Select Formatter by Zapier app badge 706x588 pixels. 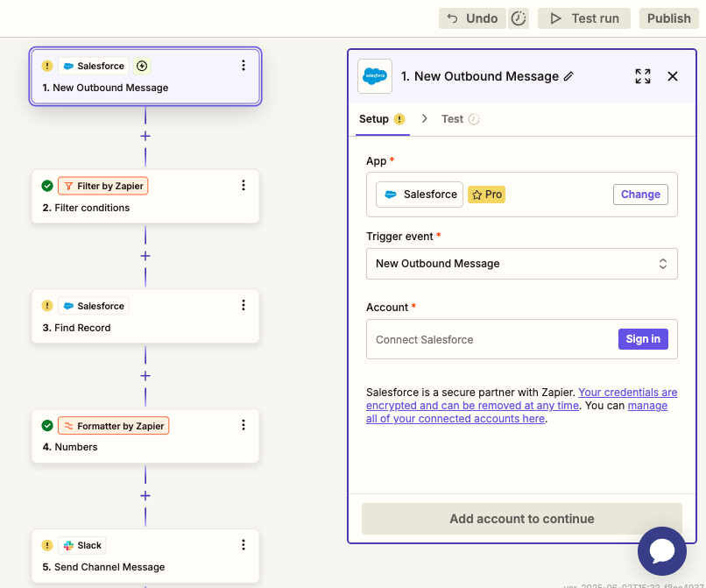click(x=114, y=425)
